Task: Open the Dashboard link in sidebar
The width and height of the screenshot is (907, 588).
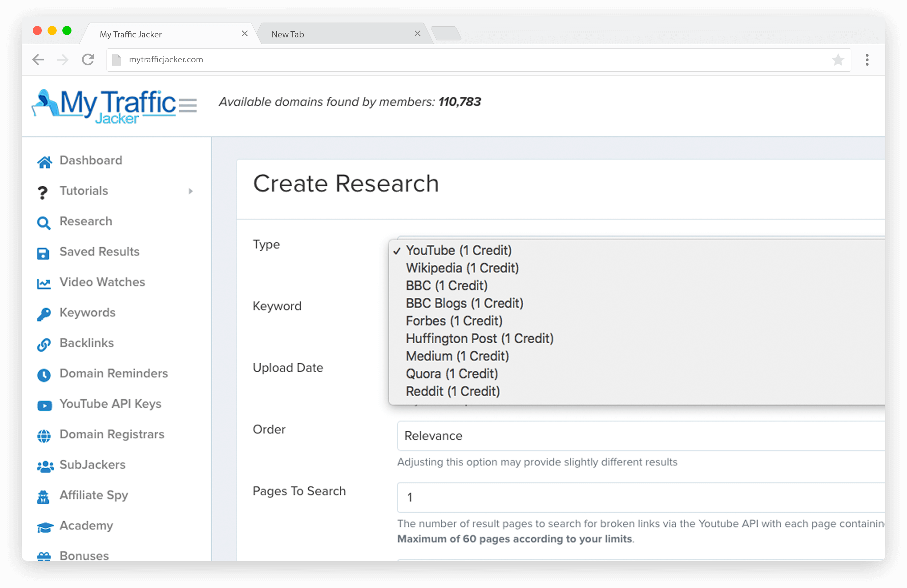Action: (x=91, y=160)
